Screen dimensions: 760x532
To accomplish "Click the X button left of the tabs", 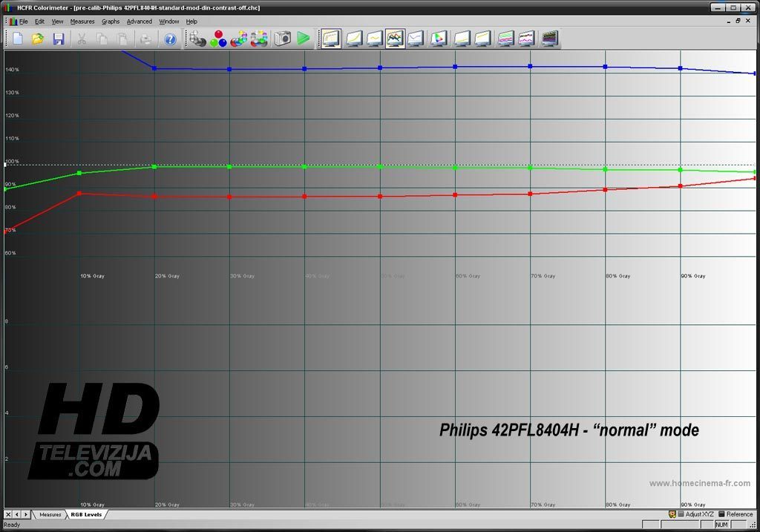I will [8, 514].
